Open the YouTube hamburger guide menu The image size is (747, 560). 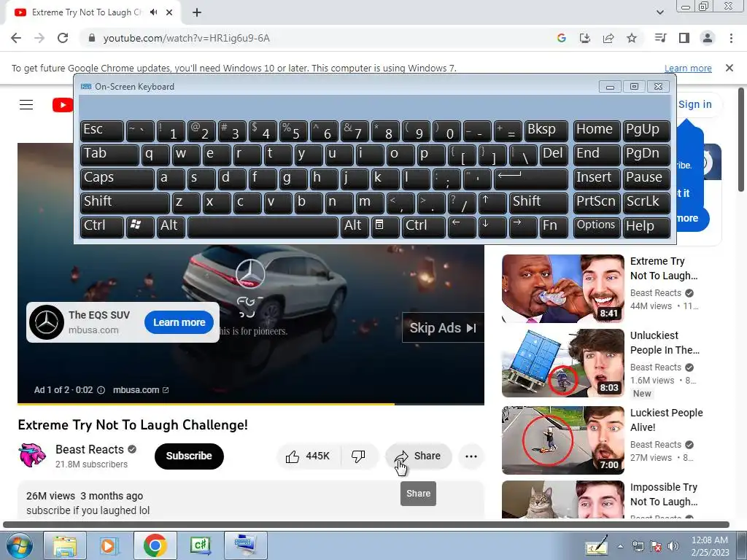(x=26, y=105)
